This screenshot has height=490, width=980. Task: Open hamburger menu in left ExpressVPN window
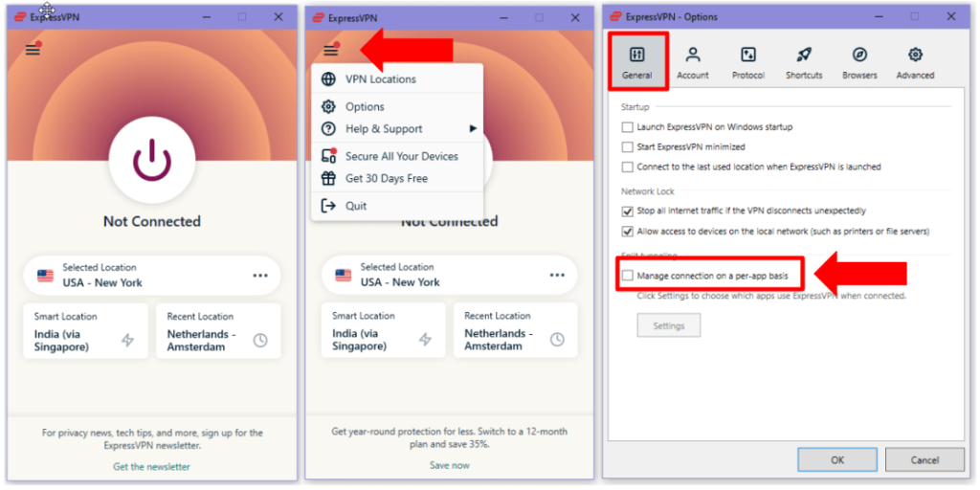(33, 50)
